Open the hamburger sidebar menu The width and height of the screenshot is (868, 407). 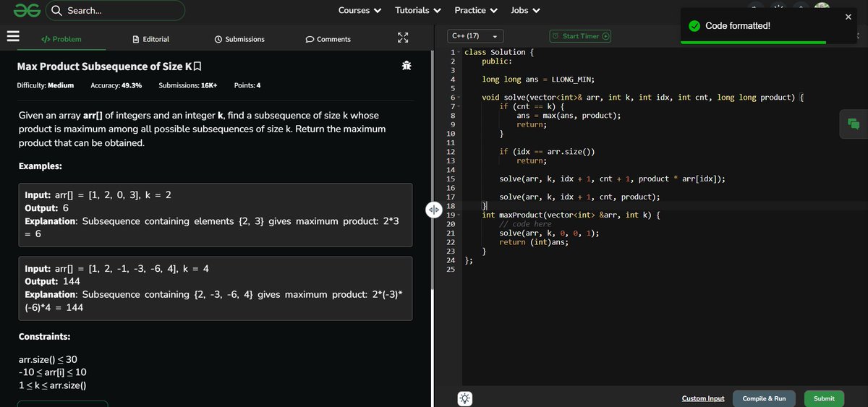tap(12, 37)
